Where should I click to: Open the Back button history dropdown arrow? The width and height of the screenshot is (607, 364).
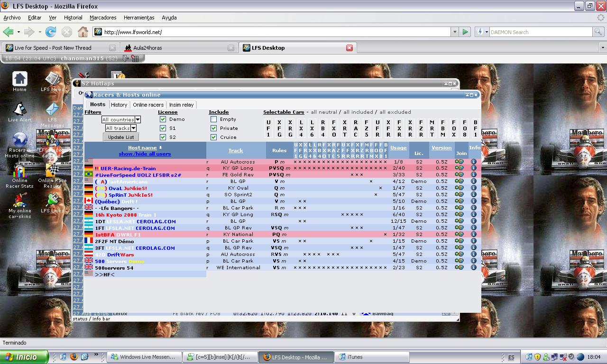click(18, 32)
